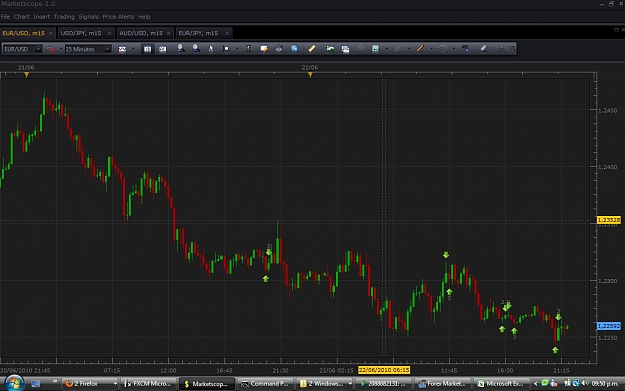Click the green I-beam toolbar icon

tap(248, 49)
